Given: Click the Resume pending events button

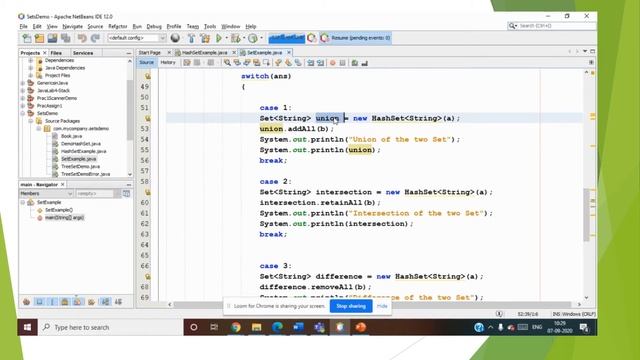Looking at the screenshot, I should 355,38.
